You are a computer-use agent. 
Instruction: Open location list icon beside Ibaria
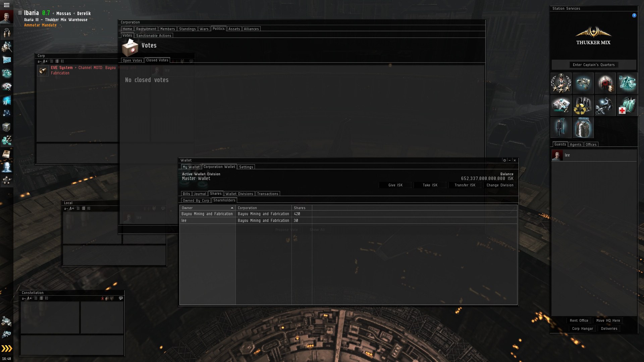coord(20,13)
